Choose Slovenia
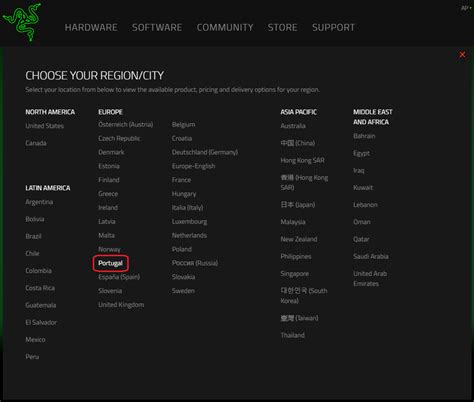 110,291
